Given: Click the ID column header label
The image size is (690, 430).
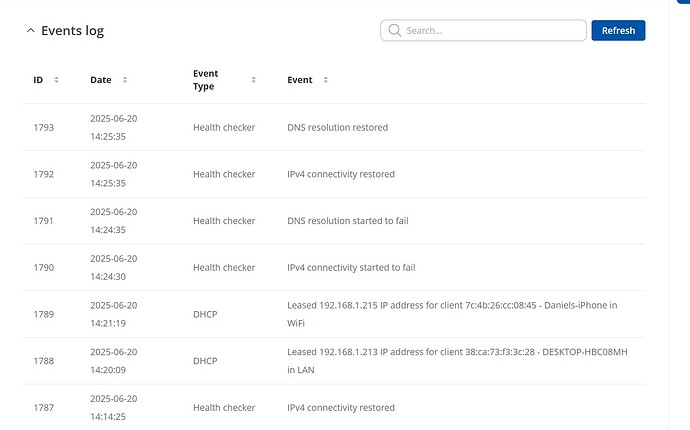Looking at the screenshot, I should point(38,80).
